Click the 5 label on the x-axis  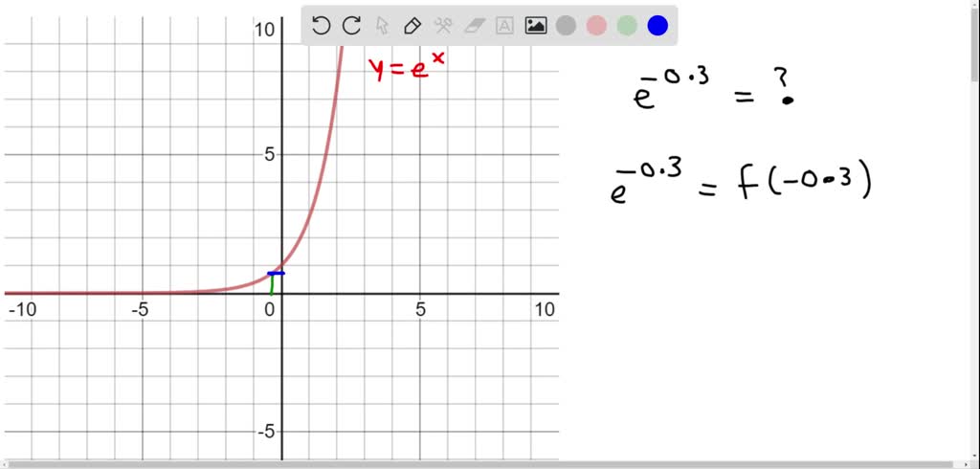coord(421,309)
